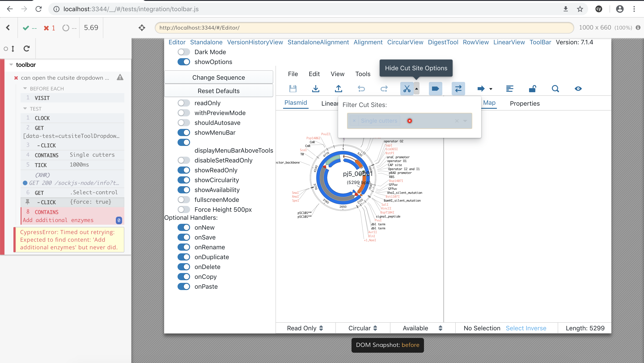This screenshot has width=644, height=363.
Task: Expand the Single cutters select arrow
Action: click(x=465, y=121)
